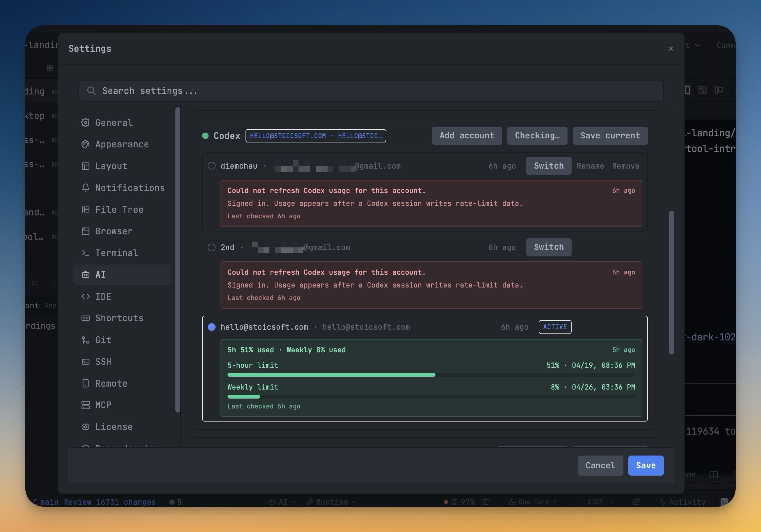This screenshot has height=532, width=761.
Task: Click the Add account button
Action: (466, 136)
